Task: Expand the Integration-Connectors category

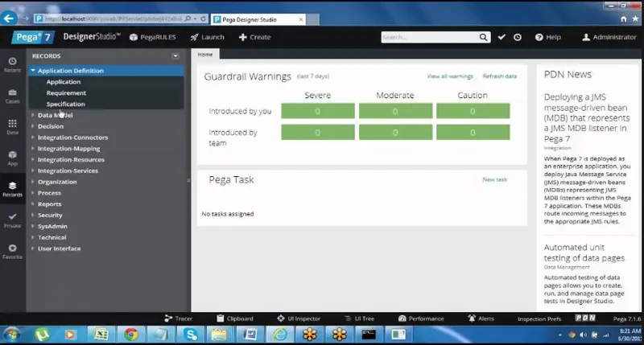Action: 33,138
